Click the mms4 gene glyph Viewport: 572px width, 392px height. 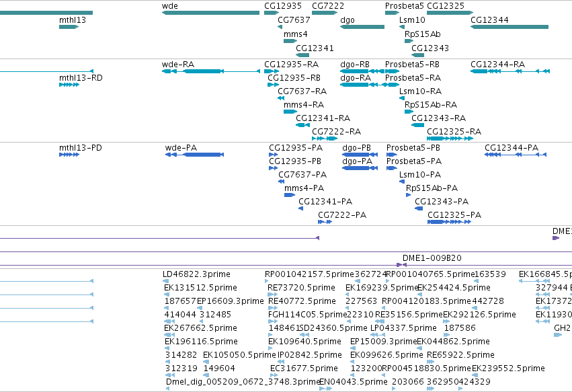pyautogui.click(x=290, y=41)
